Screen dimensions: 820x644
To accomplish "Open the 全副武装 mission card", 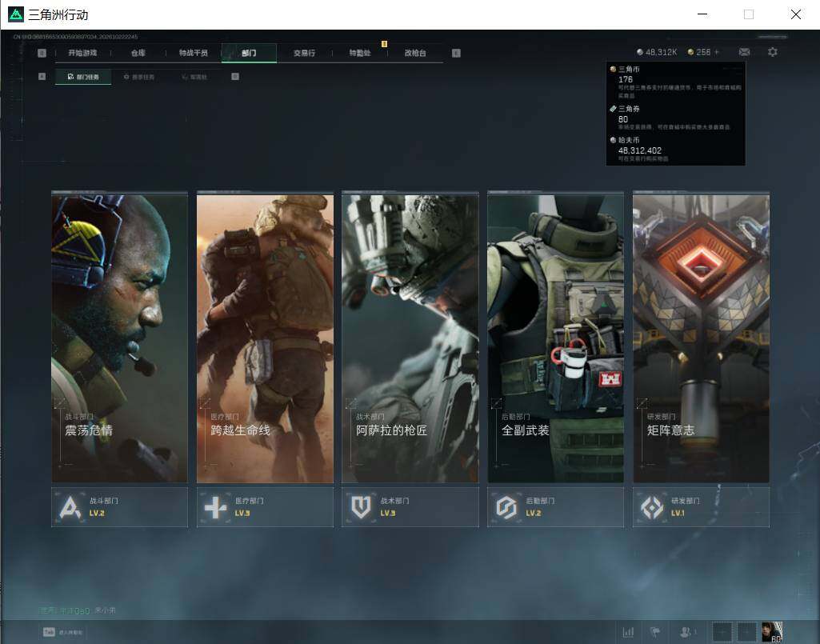I will 555,337.
